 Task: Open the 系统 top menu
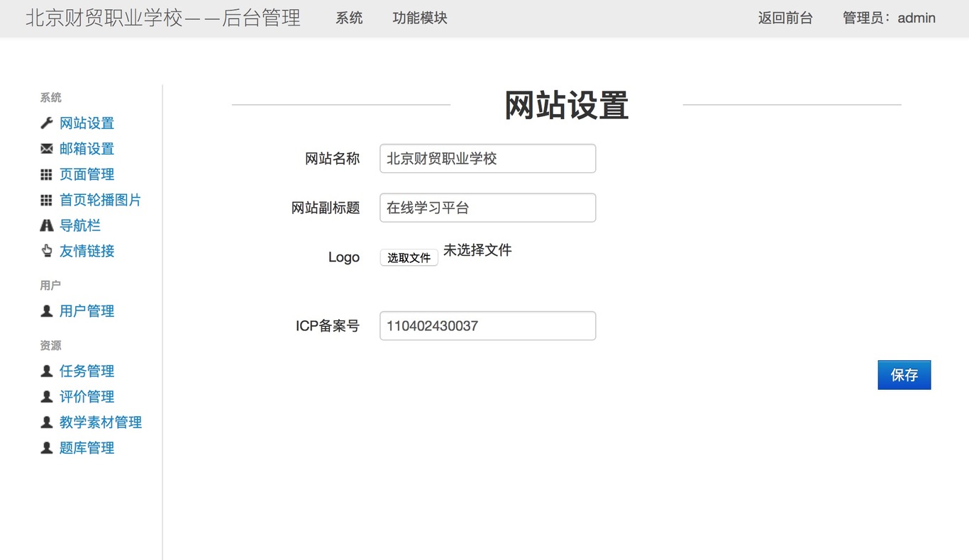pyautogui.click(x=349, y=18)
